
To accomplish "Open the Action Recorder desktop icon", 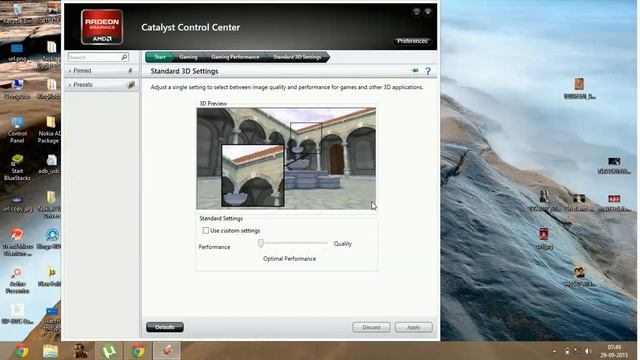I will pos(17,280).
